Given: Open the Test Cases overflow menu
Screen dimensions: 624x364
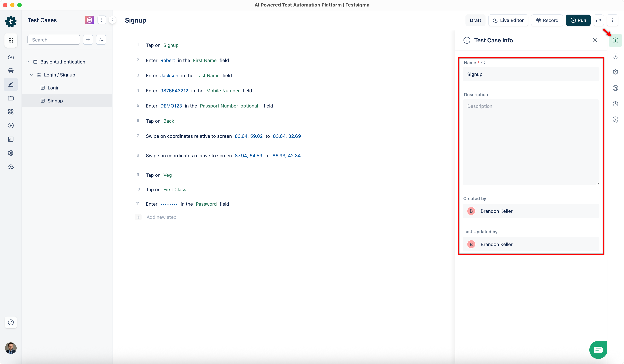Looking at the screenshot, I should point(102,20).
